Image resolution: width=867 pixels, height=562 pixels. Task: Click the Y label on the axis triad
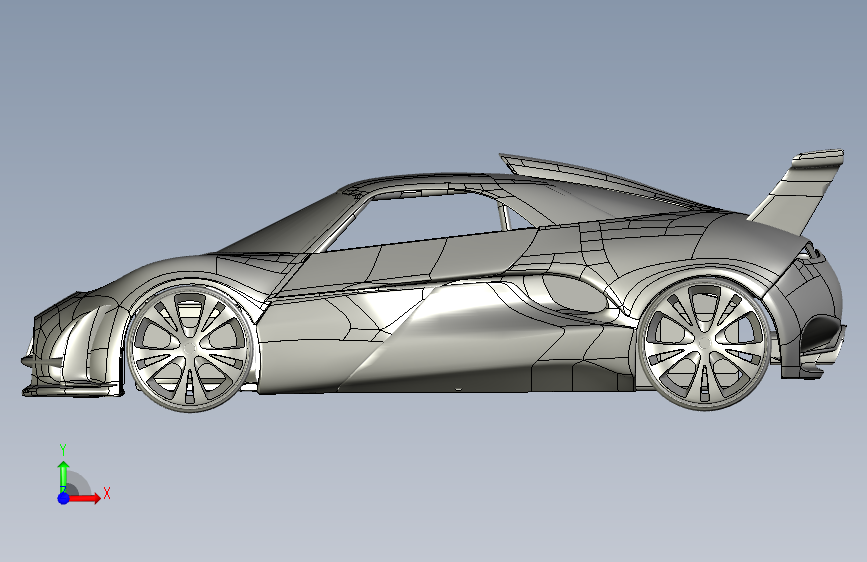click(x=63, y=450)
